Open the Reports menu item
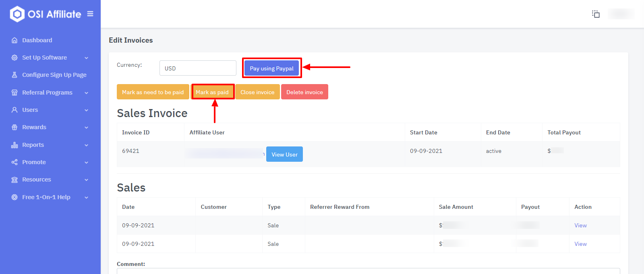Image resolution: width=644 pixels, height=274 pixels. point(33,145)
